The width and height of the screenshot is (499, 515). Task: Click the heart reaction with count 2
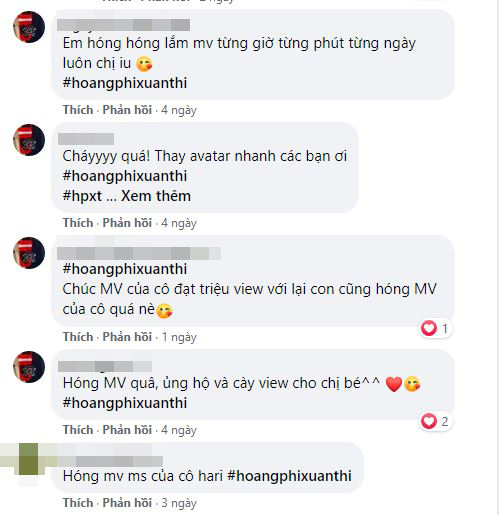point(436,422)
